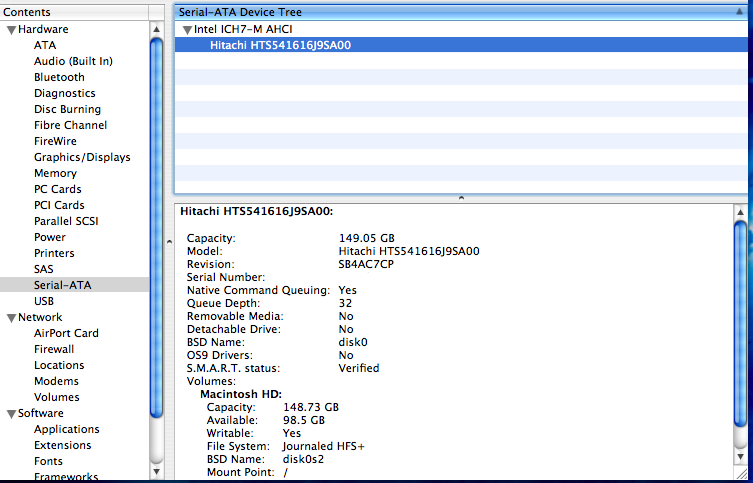This screenshot has width=753, height=483.
Task: Select Applications under Software
Action: point(67,429)
